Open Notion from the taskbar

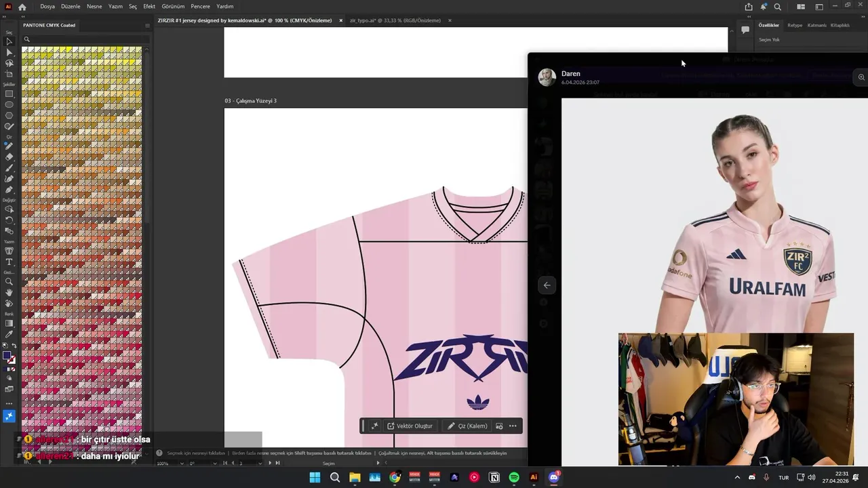coord(494,477)
